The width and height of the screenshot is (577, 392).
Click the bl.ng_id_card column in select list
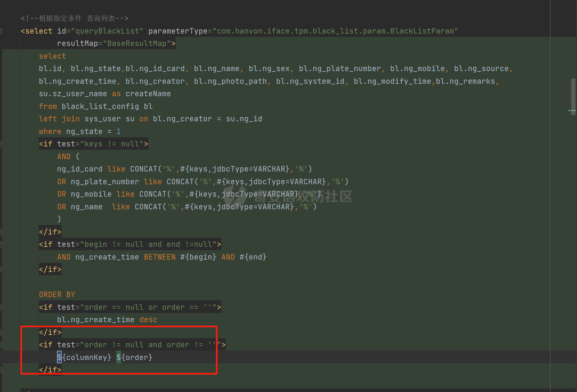coord(155,68)
